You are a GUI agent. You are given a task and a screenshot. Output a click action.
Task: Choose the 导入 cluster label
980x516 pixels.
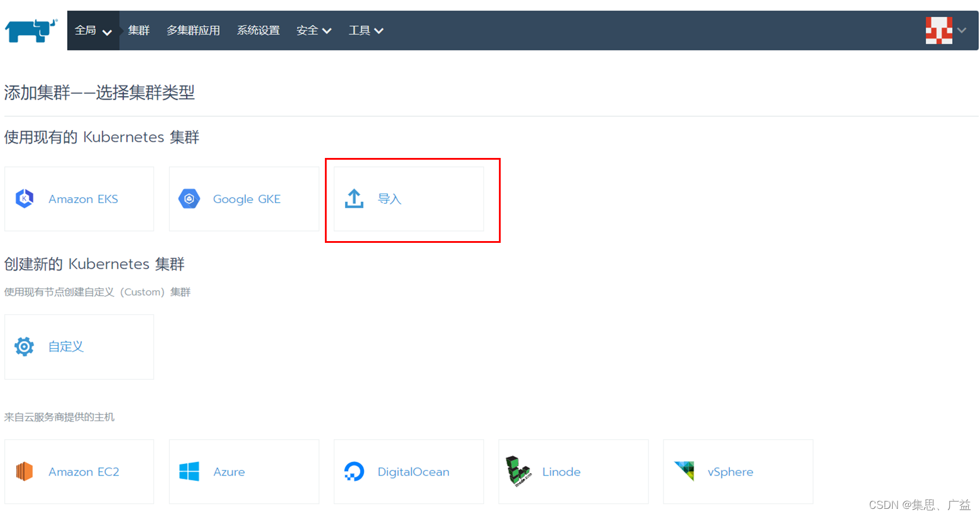pos(390,199)
